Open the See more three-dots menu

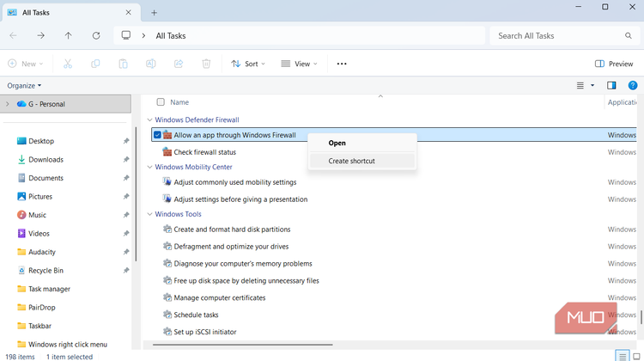pyautogui.click(x=342, y=64)
